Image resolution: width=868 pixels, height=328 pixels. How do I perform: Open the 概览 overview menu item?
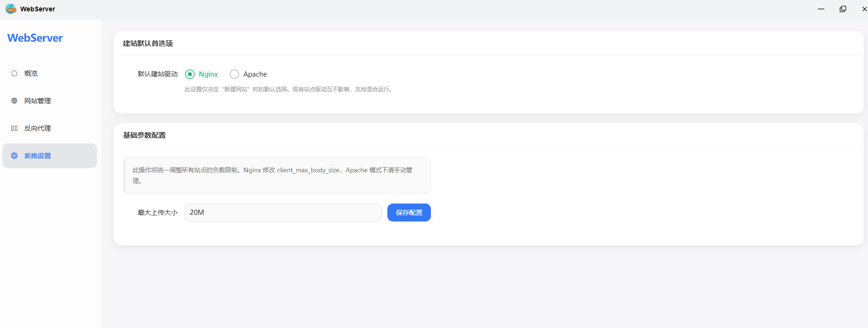click(50, 73)
